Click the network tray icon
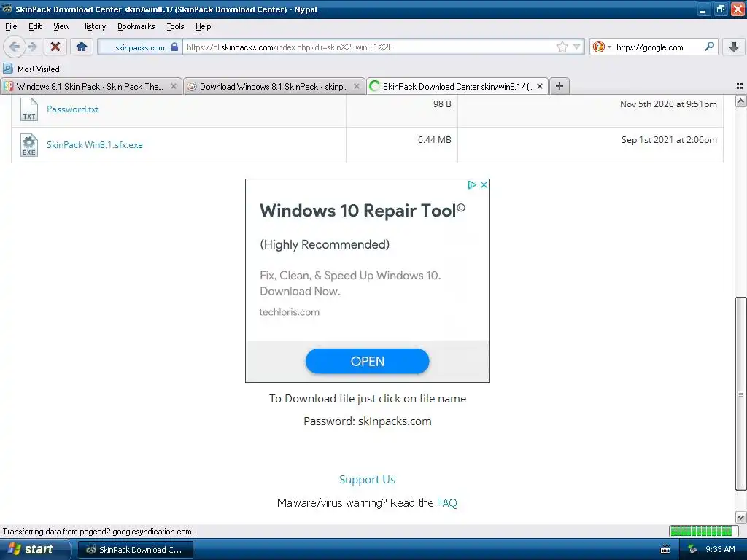The height and width of the screenshot is (560, 747). (x=692, y=549)
